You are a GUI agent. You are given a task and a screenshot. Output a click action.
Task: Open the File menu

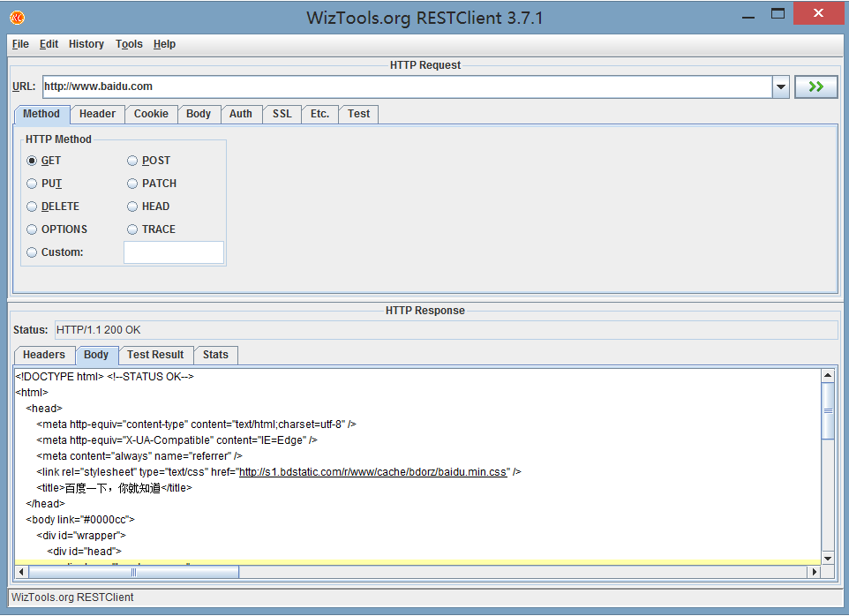[x=20, y=44]
